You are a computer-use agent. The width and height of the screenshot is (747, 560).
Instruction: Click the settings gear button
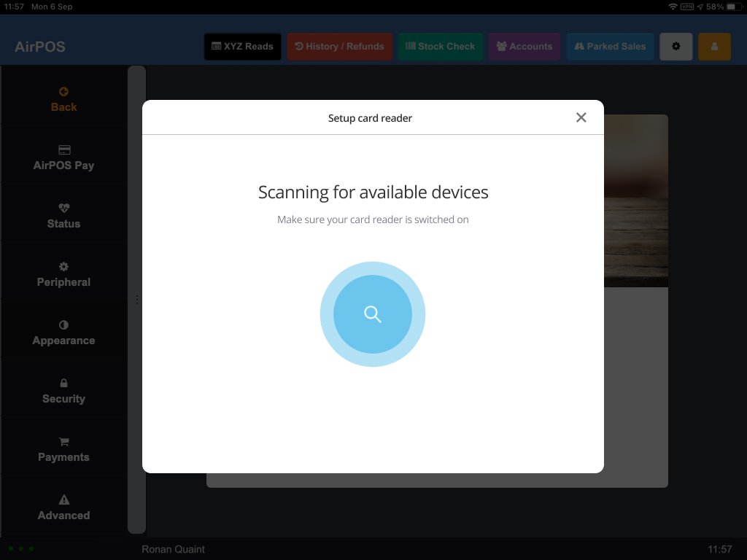click(x=676, y=47)
